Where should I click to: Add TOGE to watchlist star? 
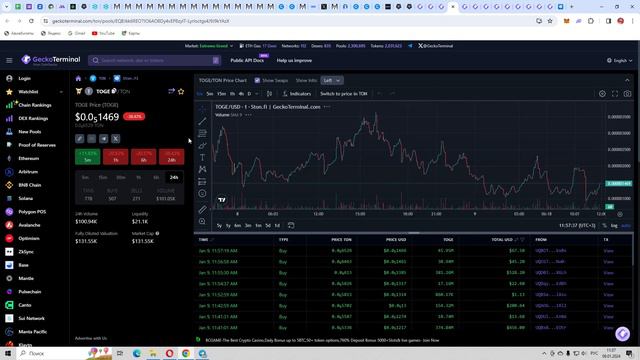point(181,91)
